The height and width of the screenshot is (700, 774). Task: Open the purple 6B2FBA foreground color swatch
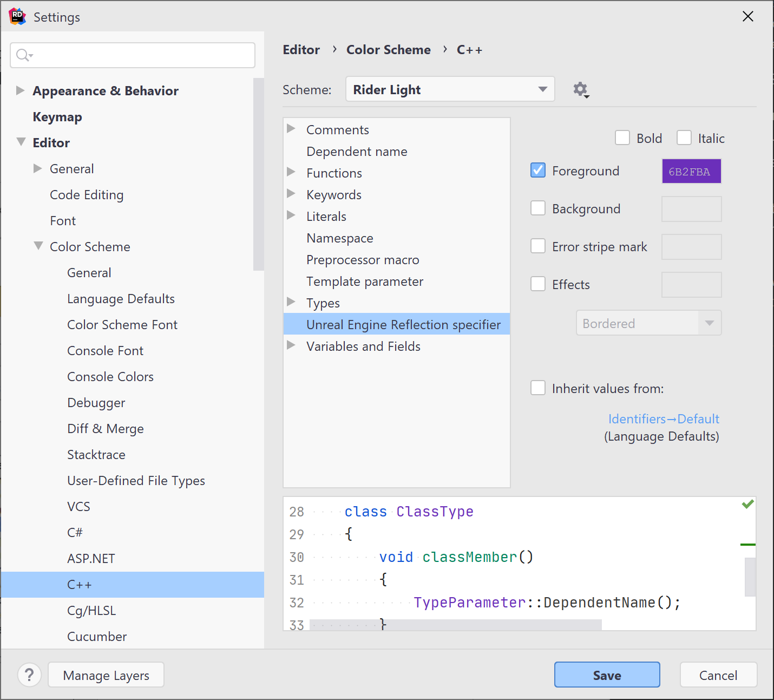(691, 171)
